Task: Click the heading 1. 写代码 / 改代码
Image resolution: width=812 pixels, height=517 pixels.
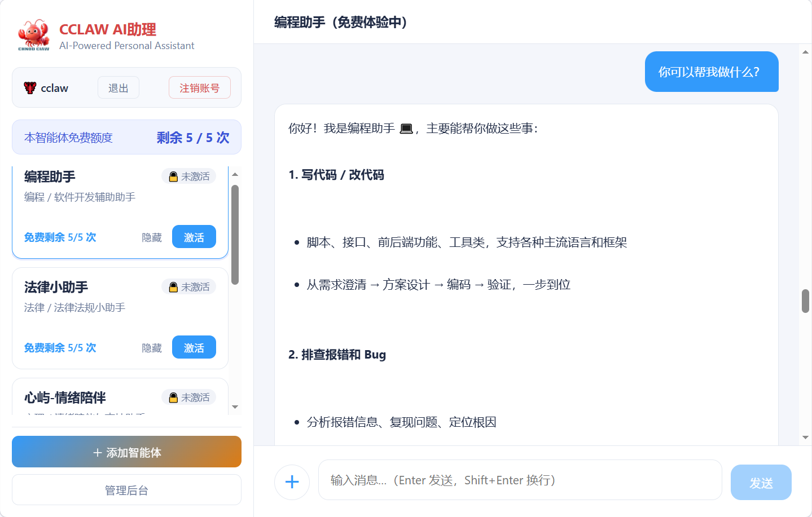Action: click(x=336, y=175)
